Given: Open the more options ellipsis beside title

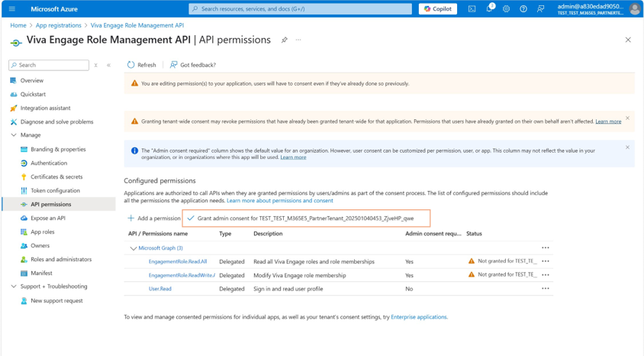Looking at the screenshot, I should point(298,40).
